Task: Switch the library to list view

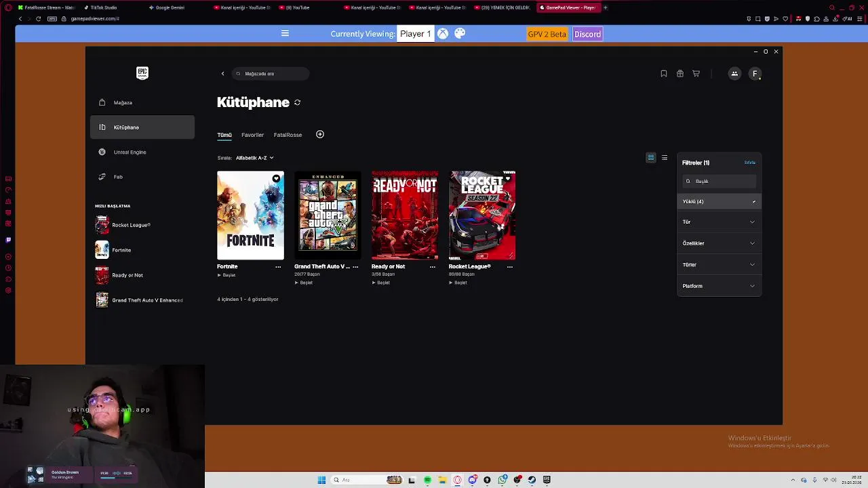Action: coord(665,158)
